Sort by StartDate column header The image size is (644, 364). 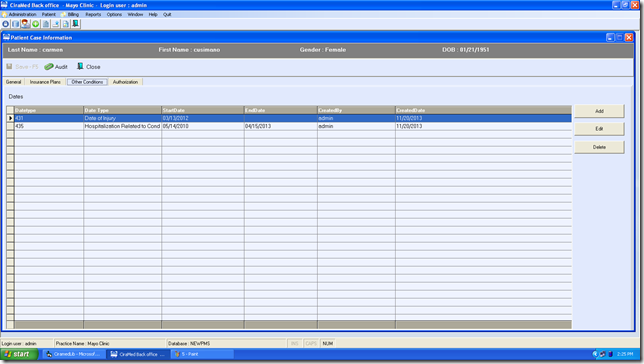[x=203, y=110]
